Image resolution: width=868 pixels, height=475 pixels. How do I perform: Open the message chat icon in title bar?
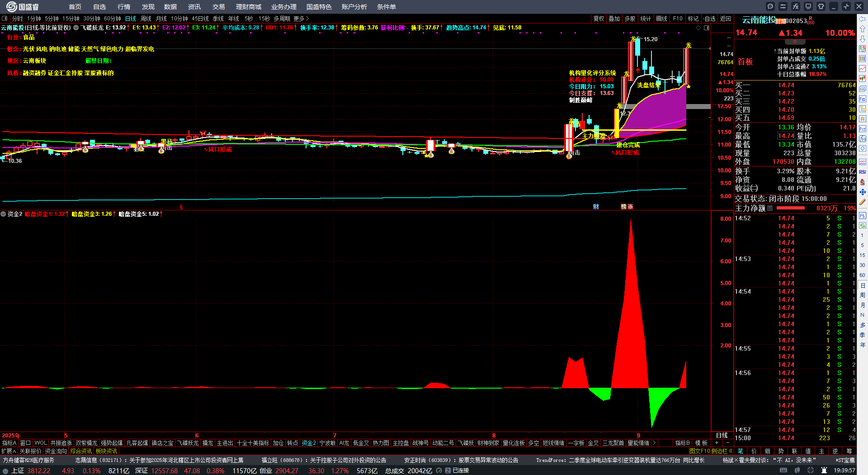coord(770,6)
